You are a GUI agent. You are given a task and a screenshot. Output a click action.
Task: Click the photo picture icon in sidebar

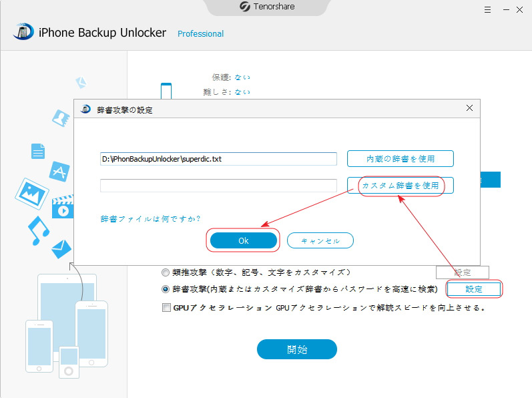coord(32,194)
